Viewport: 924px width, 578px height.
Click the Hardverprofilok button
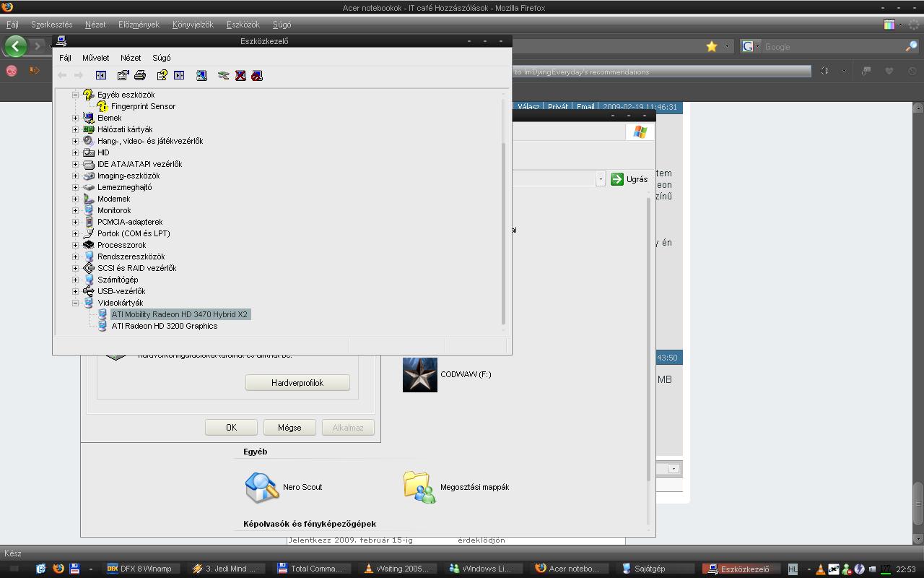click(x=297, y=383)
